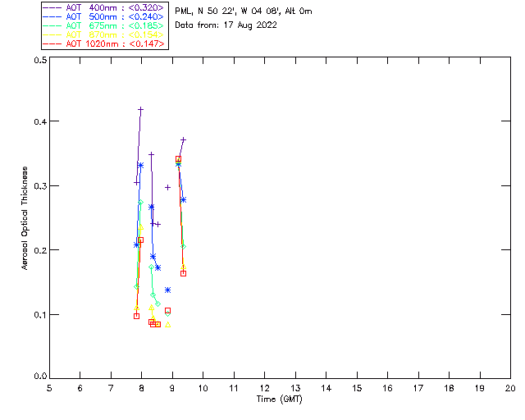Click the isolated blue asterisk marker near 0.14

167,290
